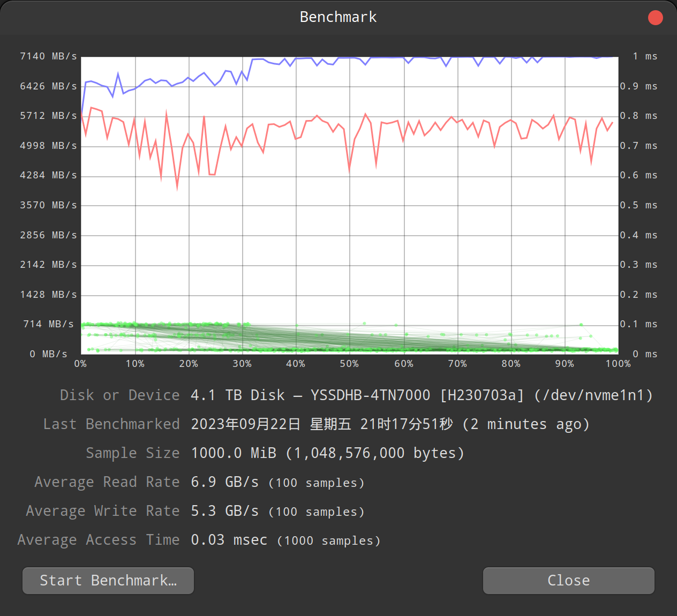This screenshot has height=616, width=677.
Task: Click the 'Average Access Time' label
Action: point(99,540)
